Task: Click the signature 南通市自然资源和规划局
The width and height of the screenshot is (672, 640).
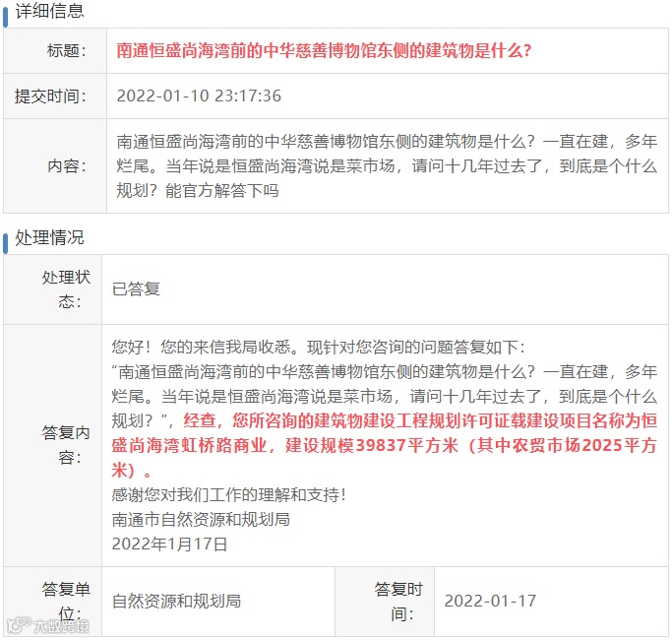Action: pyautogui.click(x=201, y=520)
